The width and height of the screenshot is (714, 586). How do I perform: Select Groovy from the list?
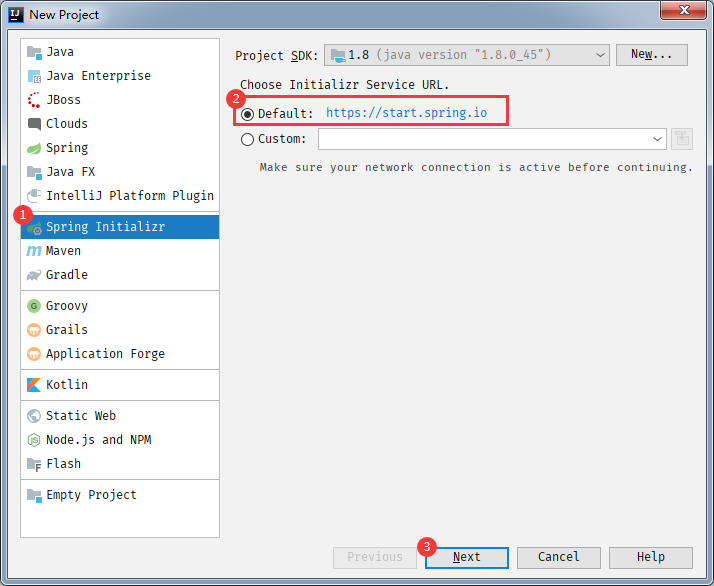tap(67, 306)
